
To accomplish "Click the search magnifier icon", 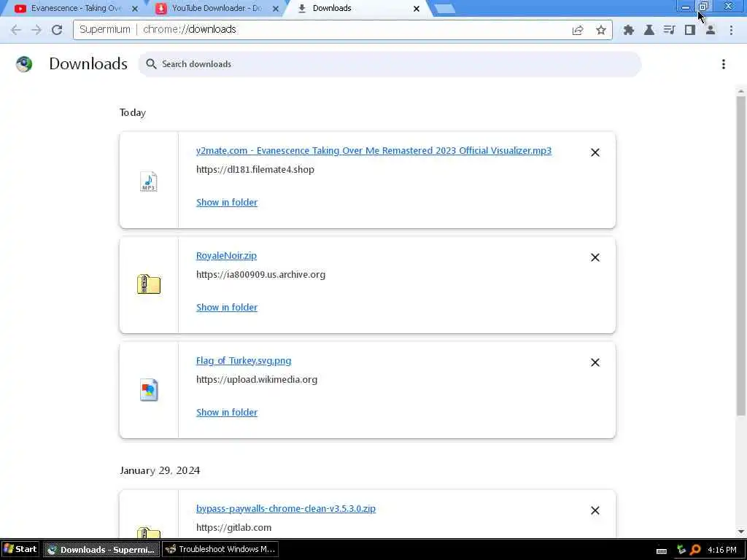I will pos(151,64).
